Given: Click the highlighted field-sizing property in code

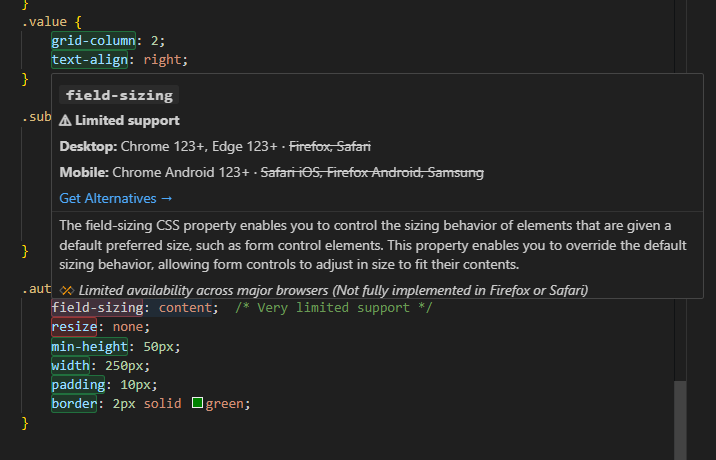Looking at the screenshot, I should point(97,307).
